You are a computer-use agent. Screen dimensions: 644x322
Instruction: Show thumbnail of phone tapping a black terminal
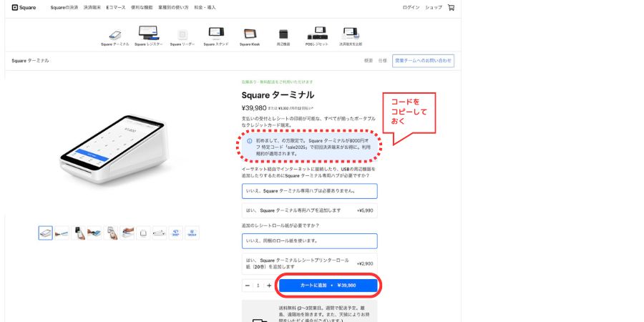(x=78, y=233)
